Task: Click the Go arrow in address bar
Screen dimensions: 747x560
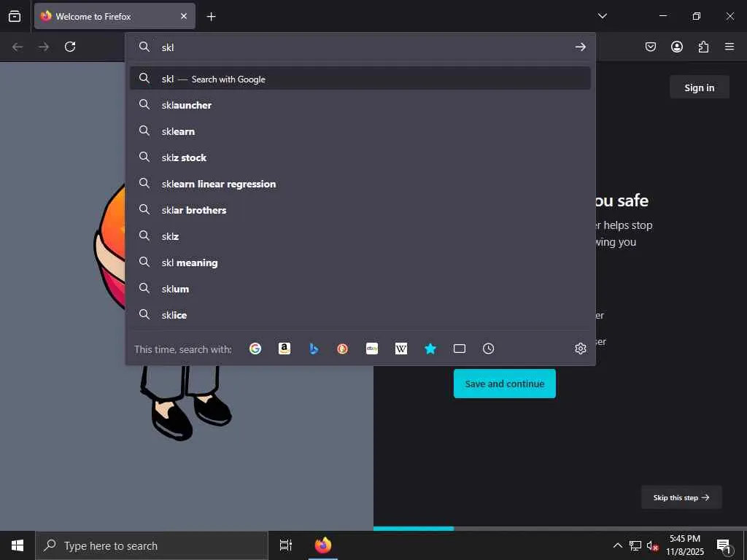Action: point(580,47)
